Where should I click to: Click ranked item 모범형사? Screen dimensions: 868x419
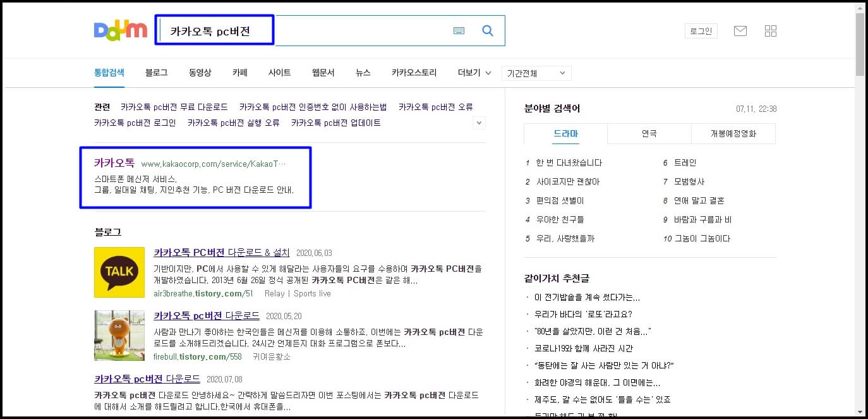coord(690,181)
